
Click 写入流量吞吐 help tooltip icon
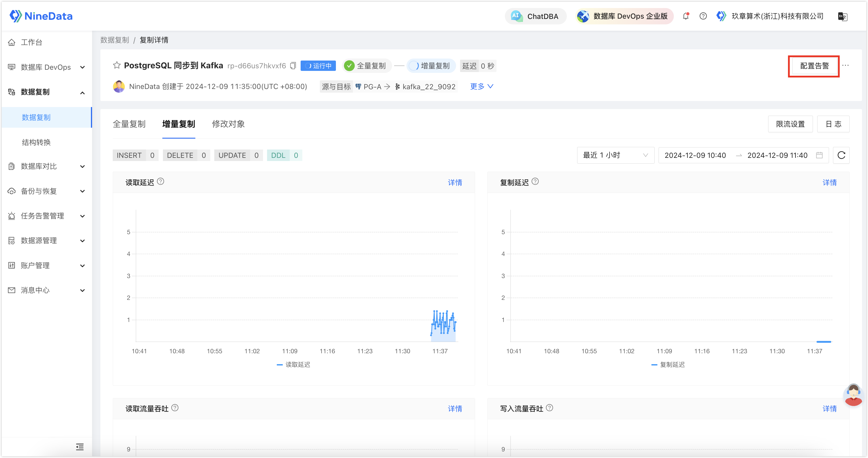point(550,408)
